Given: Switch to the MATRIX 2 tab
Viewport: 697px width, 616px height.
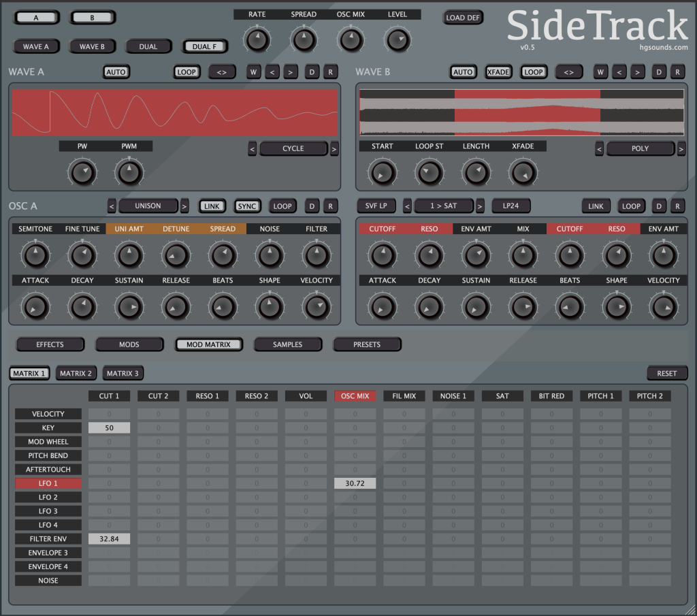Looking at the screenshot, I should (76, 373).
